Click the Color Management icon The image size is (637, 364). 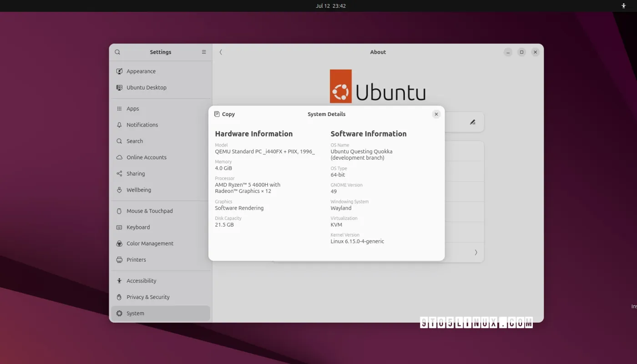point(119,244)
